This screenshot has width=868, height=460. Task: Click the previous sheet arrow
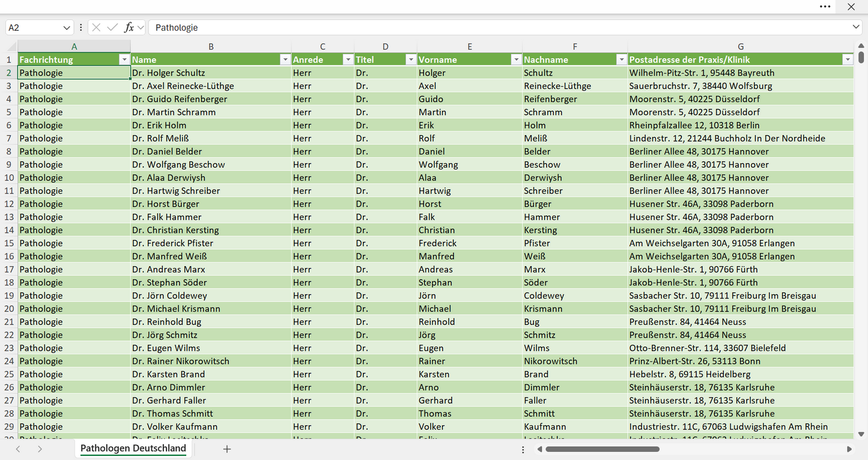pos(18,449)
